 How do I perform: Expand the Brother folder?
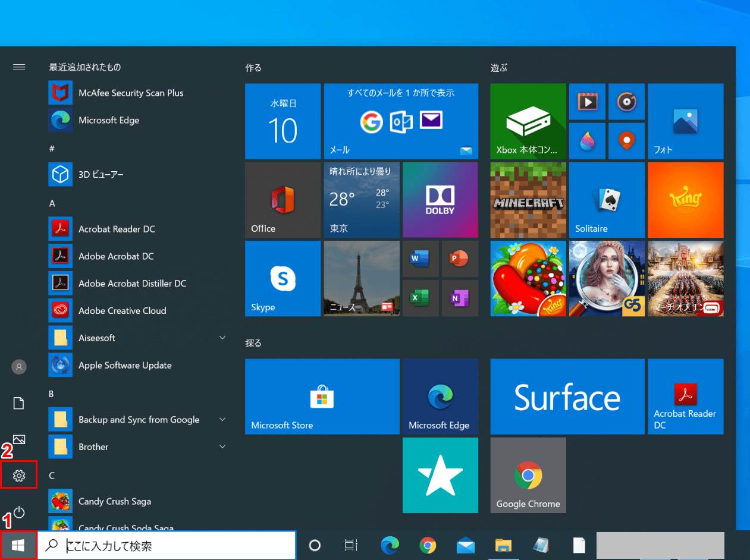coord(140,447)
